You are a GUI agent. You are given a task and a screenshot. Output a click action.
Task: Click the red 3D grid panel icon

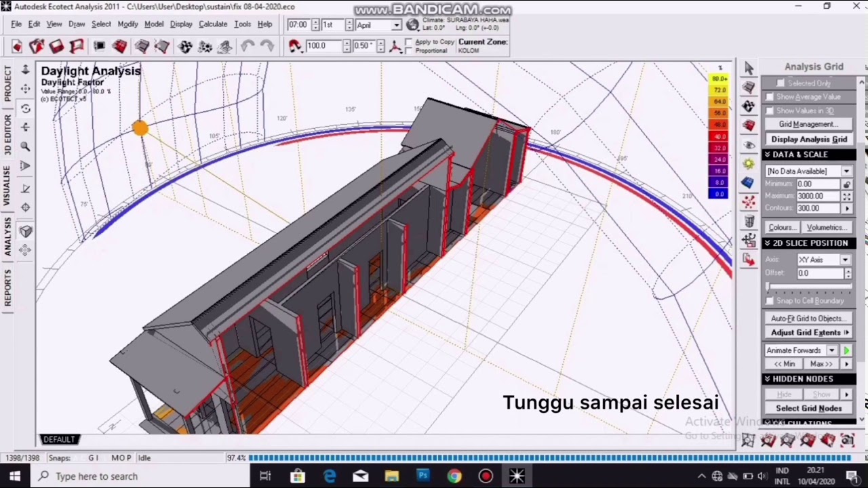pyautogui.click(x=749, y=125)
